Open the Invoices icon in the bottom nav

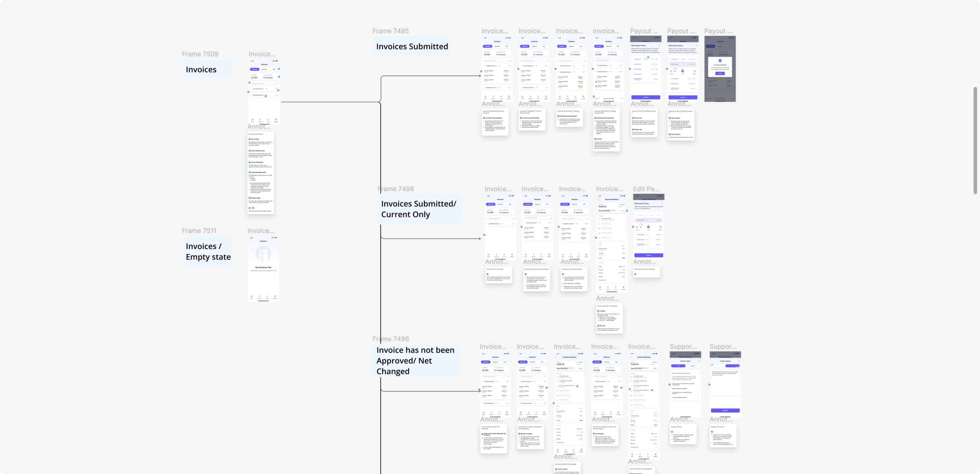(268, 120)
